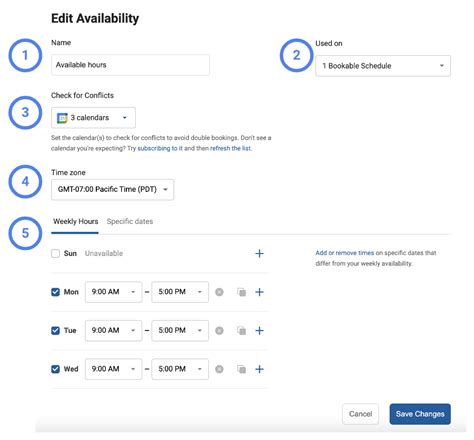The width and height of the screenshot is (474, 440).
Task: Copy Monday's hours to other days
Action: (x=241, y=292)
